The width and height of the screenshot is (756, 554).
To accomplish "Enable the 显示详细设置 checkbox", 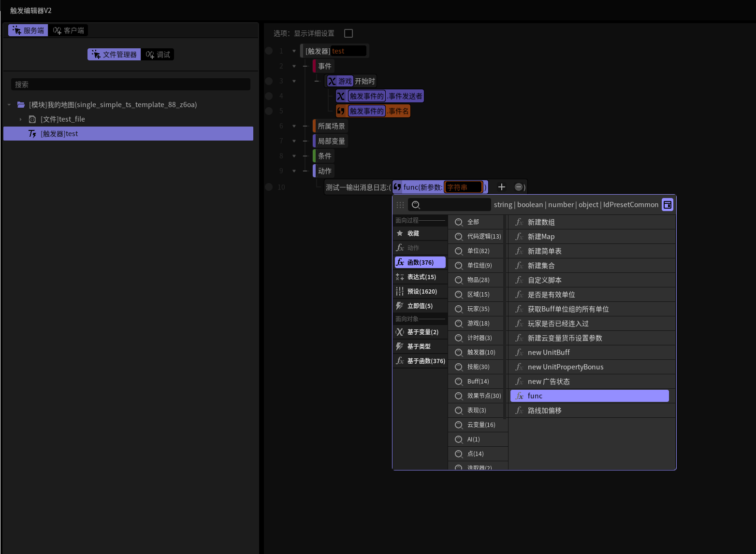I will point(349,33).
